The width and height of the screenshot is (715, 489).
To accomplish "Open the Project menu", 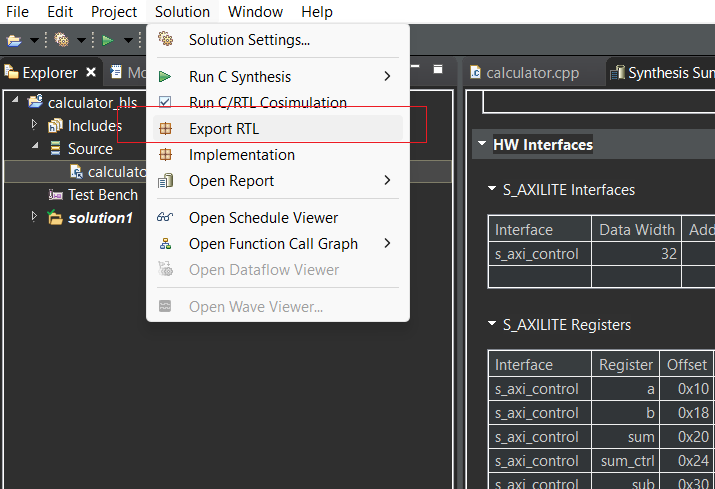I will pos(114,11).
